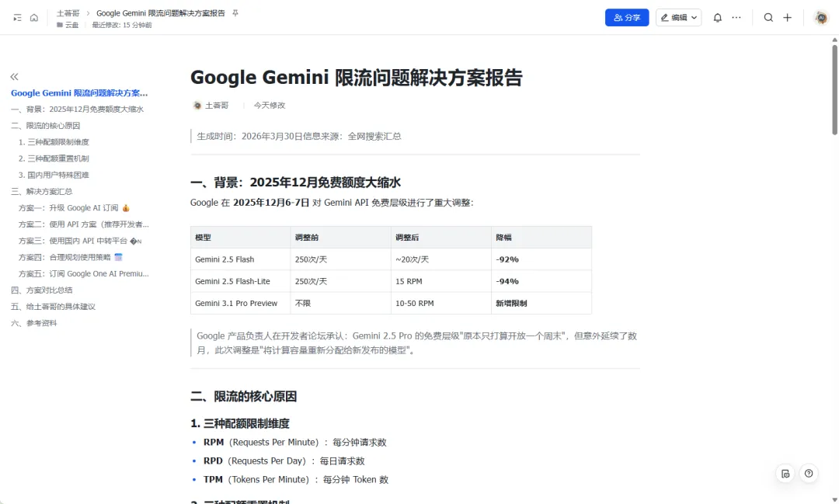Open the 编辑 mode dropdown
The width and height of the screenshot is (839, 504).
678,18
